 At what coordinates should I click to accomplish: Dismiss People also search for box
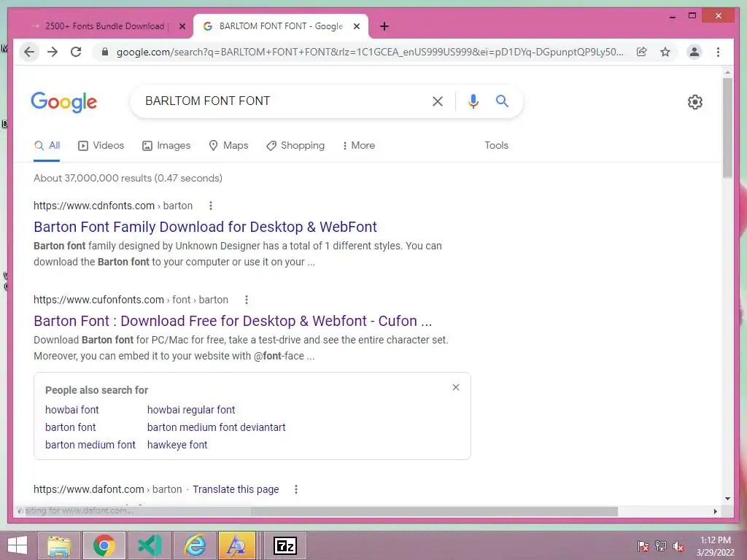coord(456,387)
